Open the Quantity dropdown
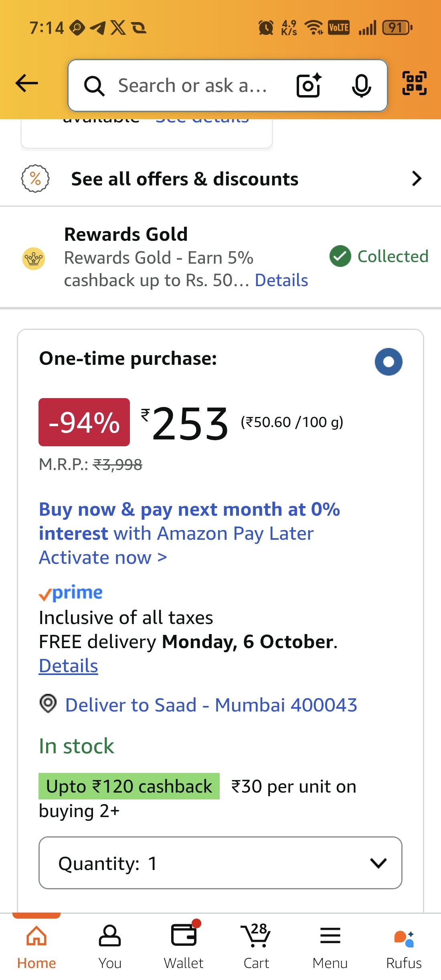 (x=220, y=863)
